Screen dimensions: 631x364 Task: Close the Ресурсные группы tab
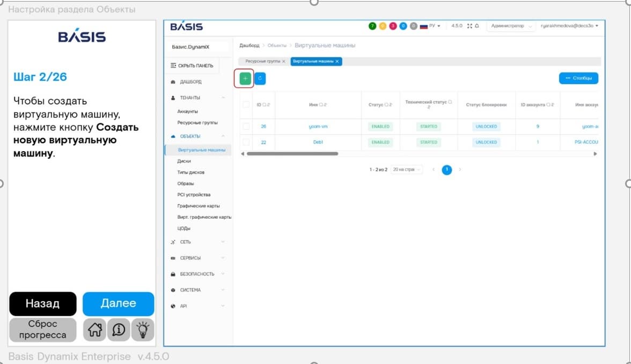[x=284, y=62]
